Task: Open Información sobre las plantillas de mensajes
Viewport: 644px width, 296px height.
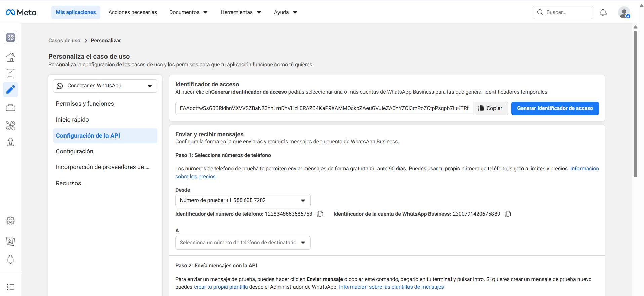Action: click(x=391, y=287)
